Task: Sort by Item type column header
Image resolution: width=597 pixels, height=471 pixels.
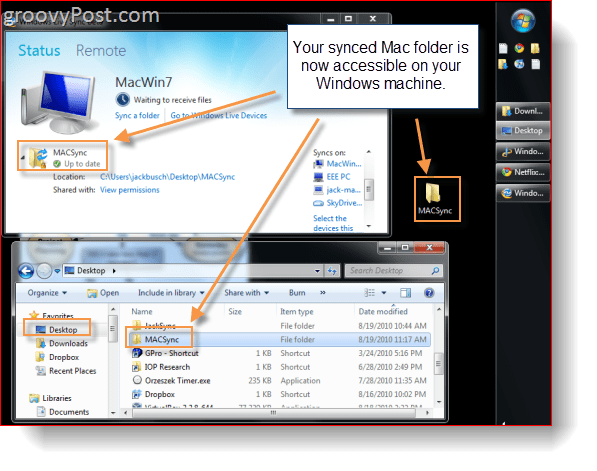Action: click(x=297, y=311)
